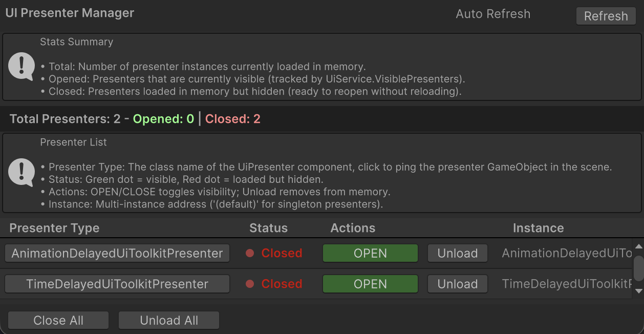This screenshot has height=334, width=644.
Task: Open the AnimationDelayedUiToolkitPresenter via its OPEN button
Action: click(370, 253)
